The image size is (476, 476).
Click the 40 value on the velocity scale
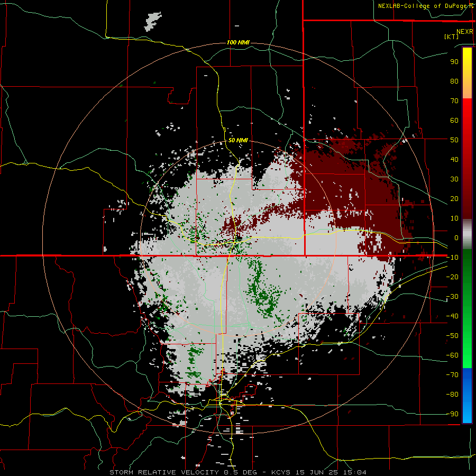coord(454,160)
